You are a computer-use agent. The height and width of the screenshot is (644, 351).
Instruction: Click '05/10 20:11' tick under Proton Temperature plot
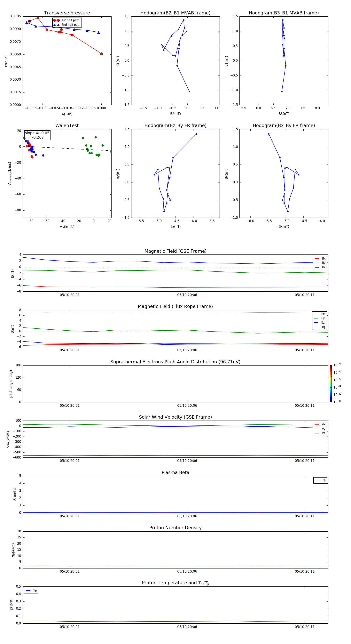(305, 627)
